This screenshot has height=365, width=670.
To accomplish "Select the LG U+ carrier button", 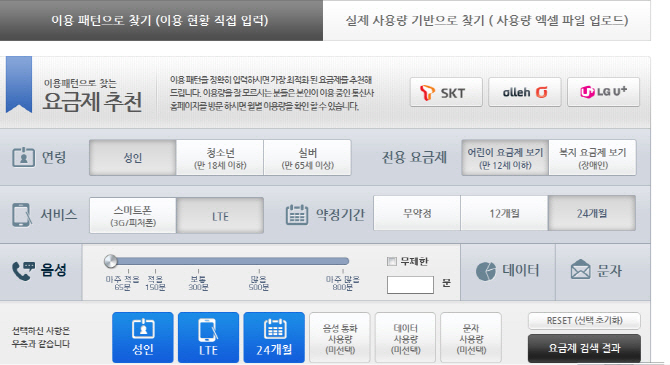I will (x=603, y=92).
